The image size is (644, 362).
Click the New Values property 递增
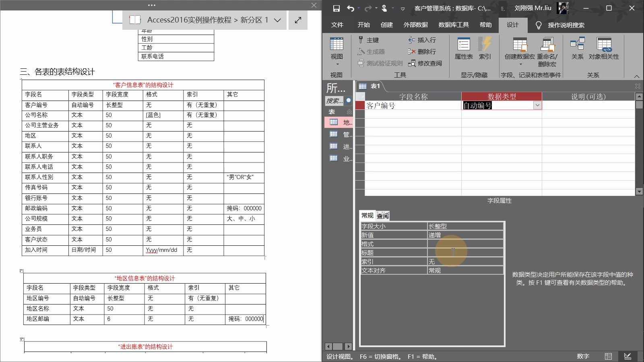pos(465,235)
